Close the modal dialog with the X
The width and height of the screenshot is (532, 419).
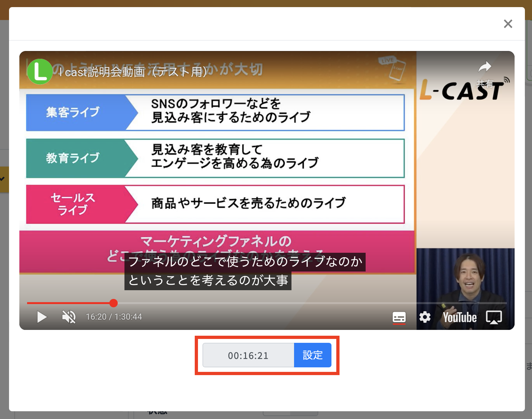(508, 24)
